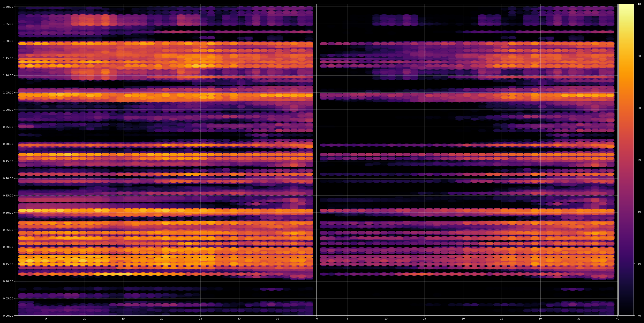Click x-axis label 35 under right panel

pos(579,319)
